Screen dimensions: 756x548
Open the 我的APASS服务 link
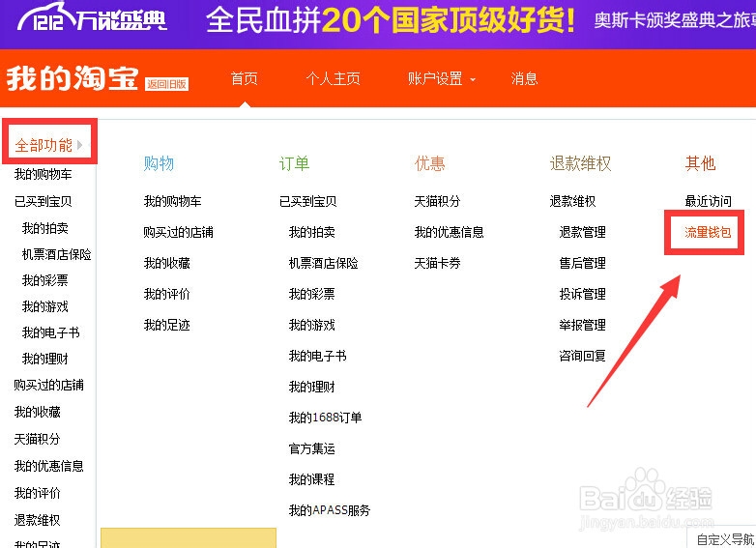[330, 510]
